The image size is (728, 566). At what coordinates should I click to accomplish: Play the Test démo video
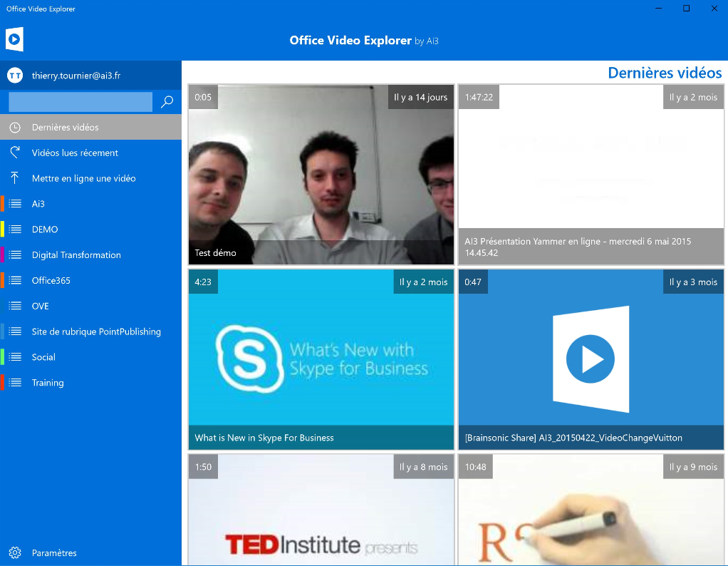point(321,175)
